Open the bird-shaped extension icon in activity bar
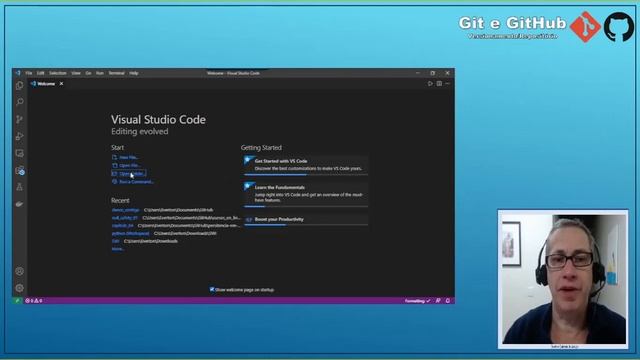This screenshot has width=640, height=360. point(19,204)
